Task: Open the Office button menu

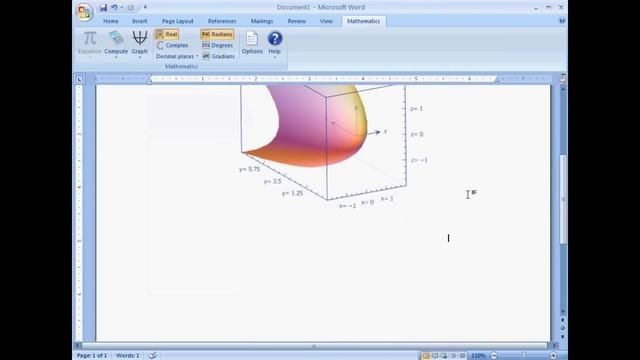Action: point(84,12)
